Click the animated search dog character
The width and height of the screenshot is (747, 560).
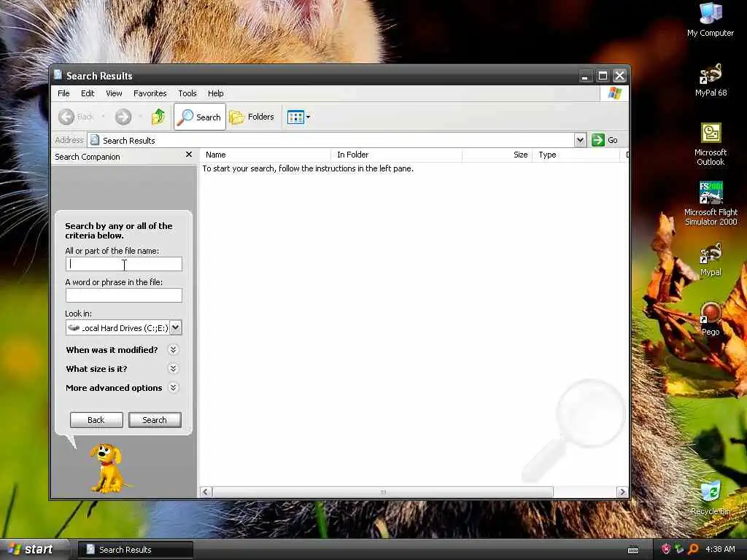108,468
